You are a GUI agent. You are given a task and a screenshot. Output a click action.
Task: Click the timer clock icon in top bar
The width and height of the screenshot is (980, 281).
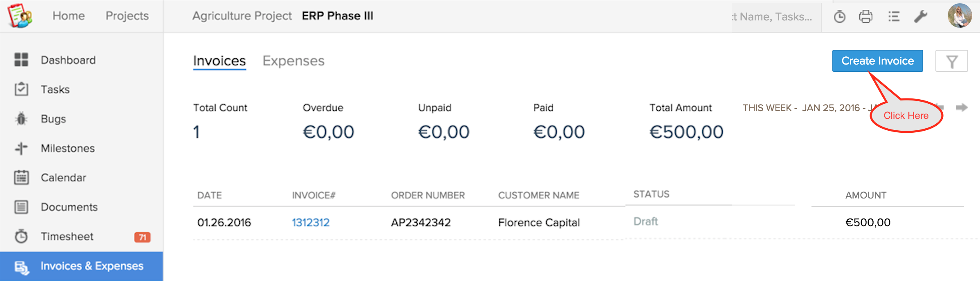[839, 16]
